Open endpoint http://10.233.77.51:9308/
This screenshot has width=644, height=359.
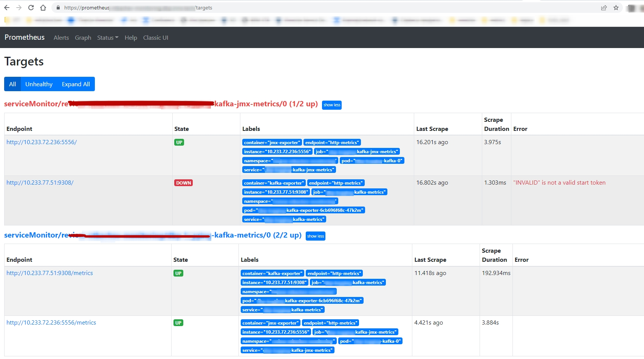point(40,183)
